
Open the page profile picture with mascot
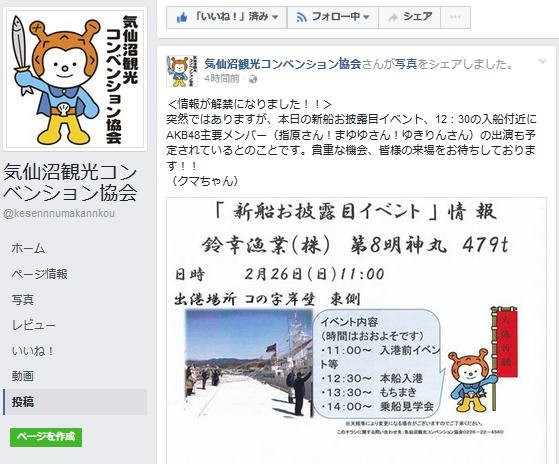[75, 79]
